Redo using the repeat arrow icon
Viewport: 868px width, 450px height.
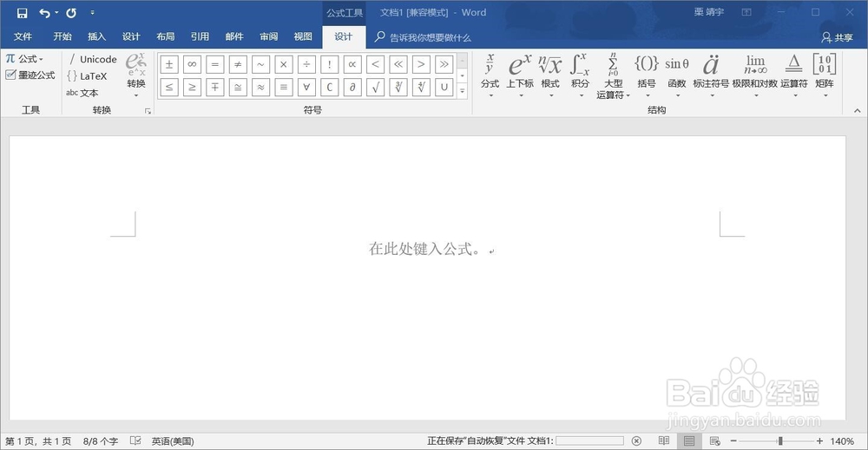point(71,13)
